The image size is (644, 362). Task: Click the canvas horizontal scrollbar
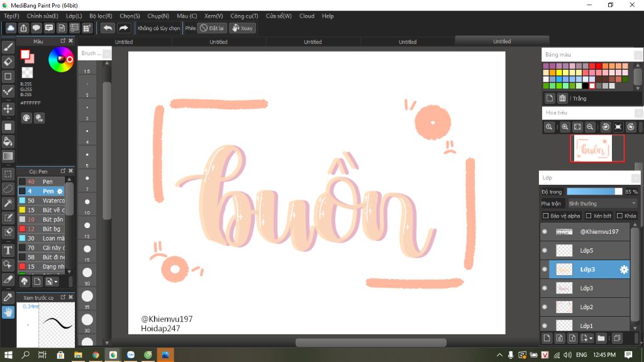click(371, 343)
